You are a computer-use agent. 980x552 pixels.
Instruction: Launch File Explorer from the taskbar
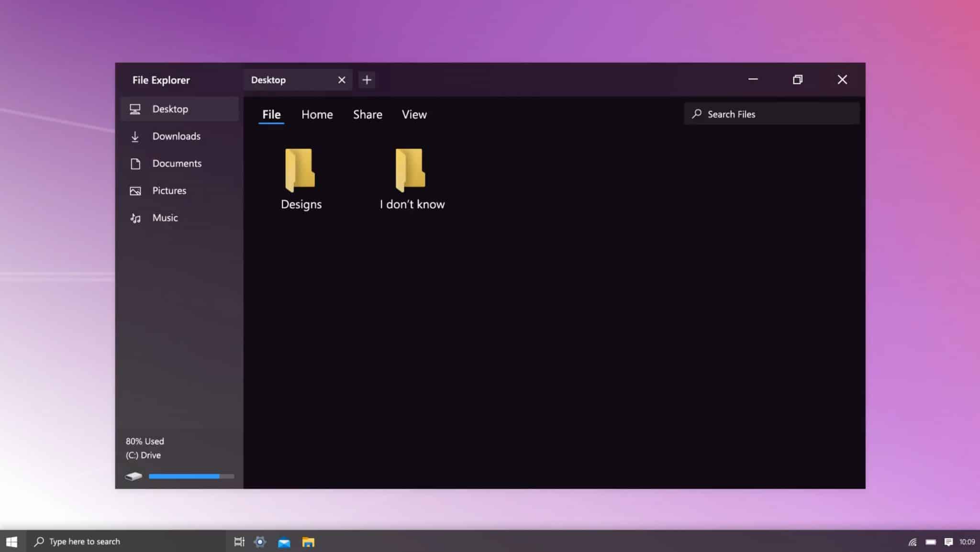pos(308,541)
